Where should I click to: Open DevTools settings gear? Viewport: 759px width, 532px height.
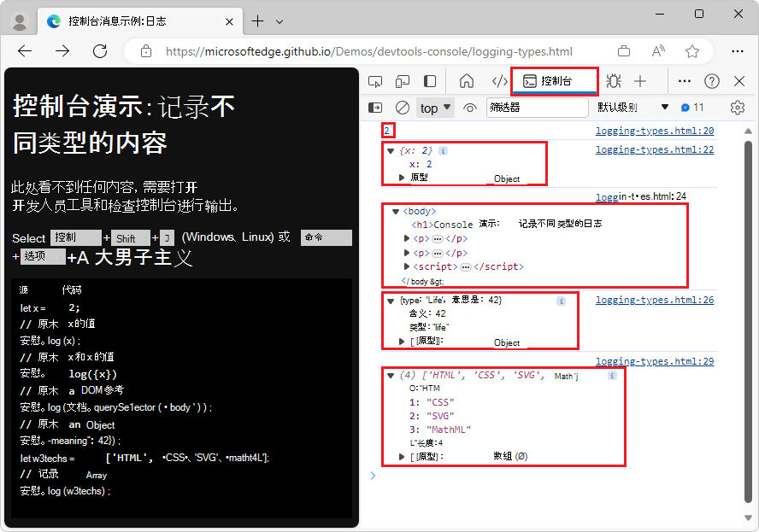click(737, 107)
